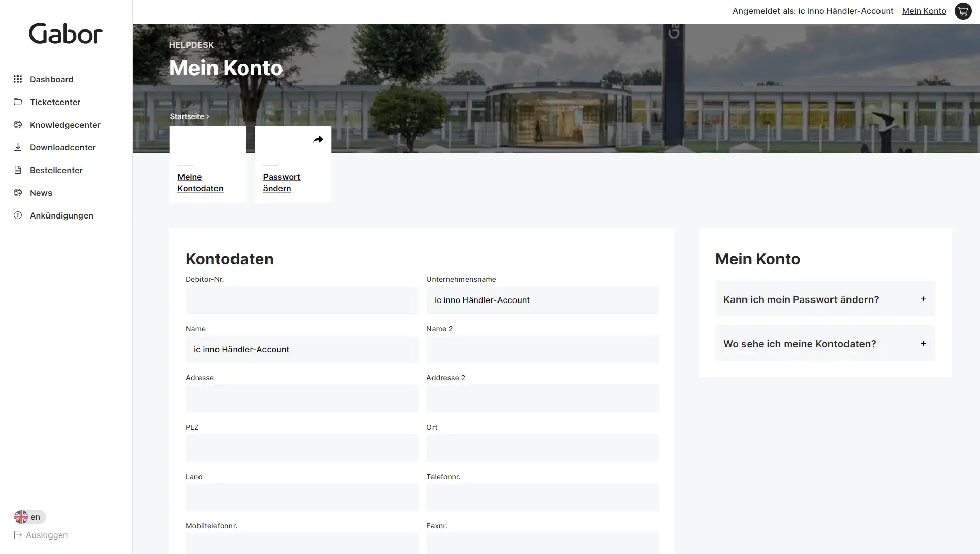The image size is (980, 554).
Task: Click the Kontodaten heading
Action: point(229,259)
